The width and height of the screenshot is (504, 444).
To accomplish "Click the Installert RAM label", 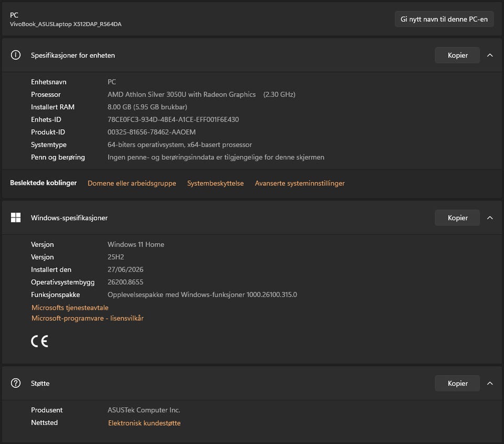I will [52, 107].
